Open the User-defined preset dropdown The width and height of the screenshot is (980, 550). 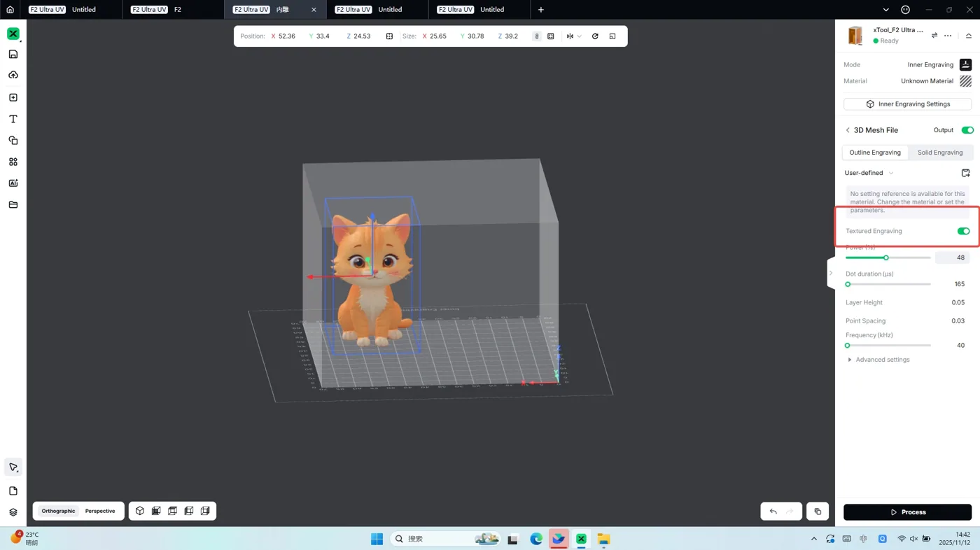tap(869, 173)
